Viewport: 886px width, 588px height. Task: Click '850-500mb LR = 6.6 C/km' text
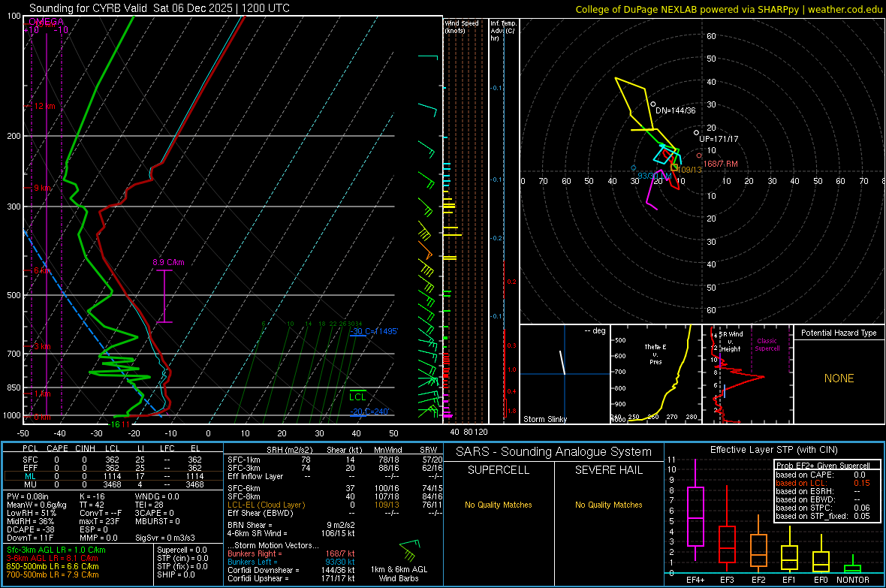tap(53, 566)
